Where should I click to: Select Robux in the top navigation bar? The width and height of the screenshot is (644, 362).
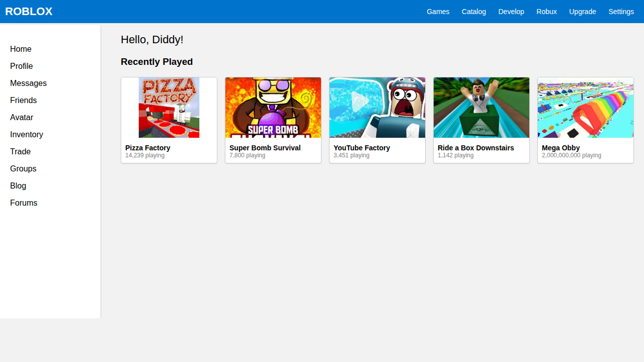pyautogui.click(x=546, y=12)
